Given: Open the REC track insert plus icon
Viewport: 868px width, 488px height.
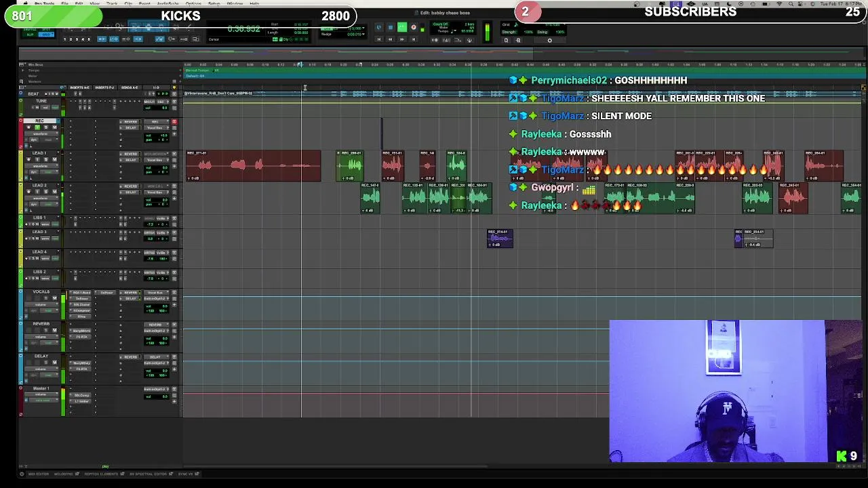Looking at the screenshot, I should tap(174, 134).
